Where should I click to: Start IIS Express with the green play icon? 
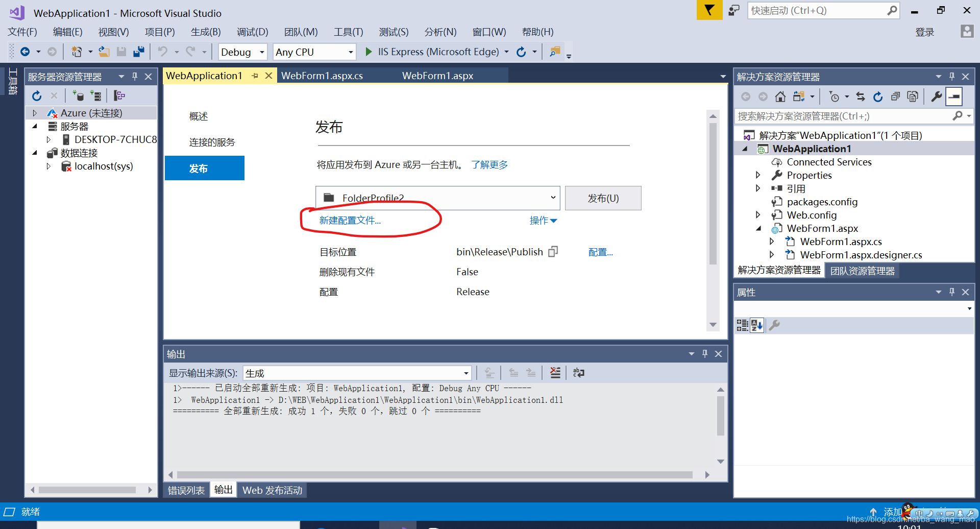click(369, 52)
